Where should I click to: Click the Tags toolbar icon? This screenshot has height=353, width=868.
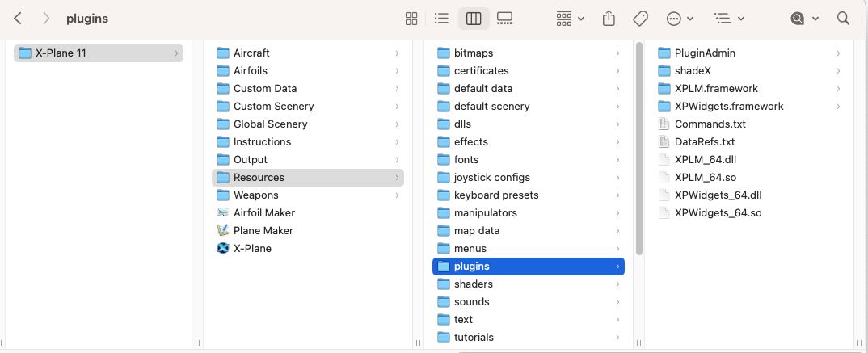(x=640, y=19)
